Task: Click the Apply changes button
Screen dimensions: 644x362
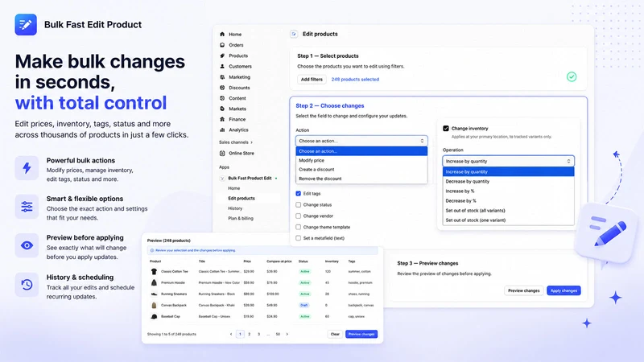Action: (x=563, y=290)
